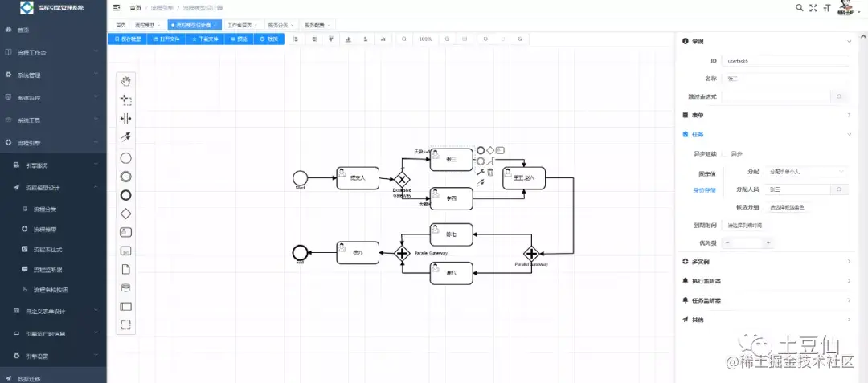Screen dimensions: 868x383
Task: Toggle the 异步 checkbox
Action: pos(723,153)
